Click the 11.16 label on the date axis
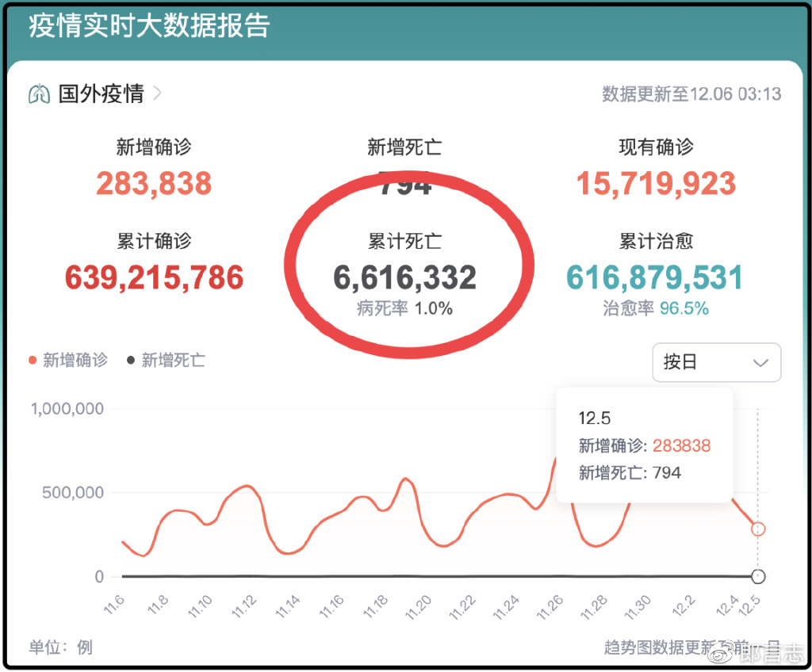Image resolution: width=812 pixels, height=672 pixels. pyautogui.click(x=333, y=607)
